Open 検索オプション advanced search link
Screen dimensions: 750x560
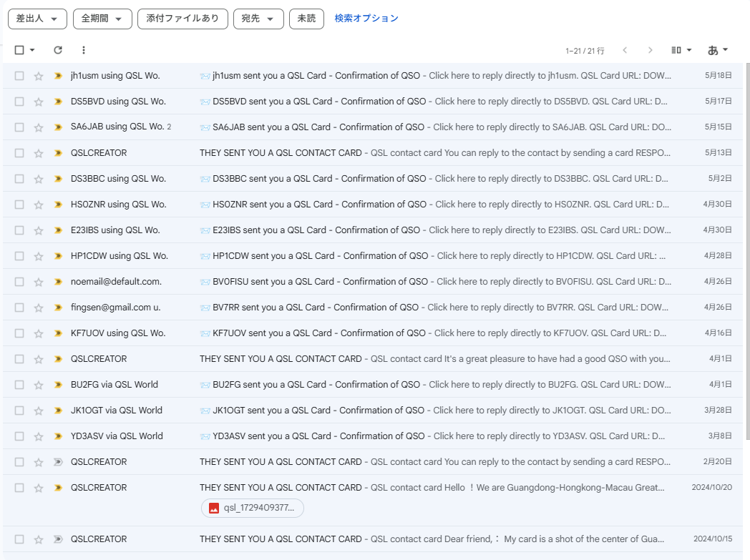click(x=366, y=19)
